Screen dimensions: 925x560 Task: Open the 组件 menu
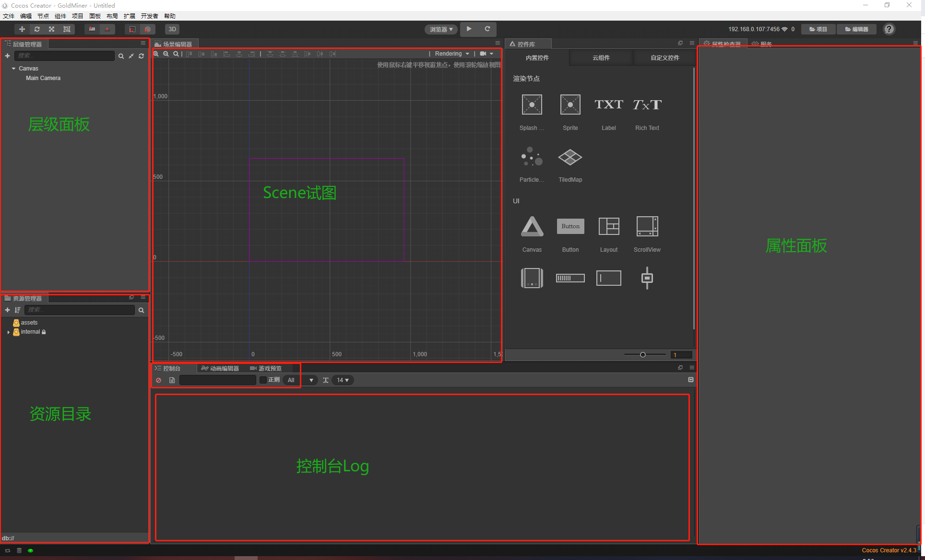pyautogui.click(x=60, y=16)
